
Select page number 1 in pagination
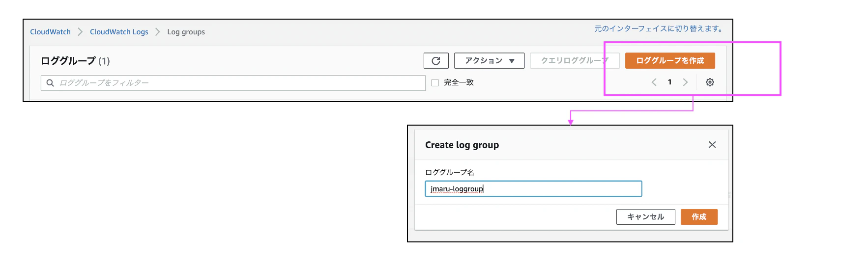pos(669,82)
